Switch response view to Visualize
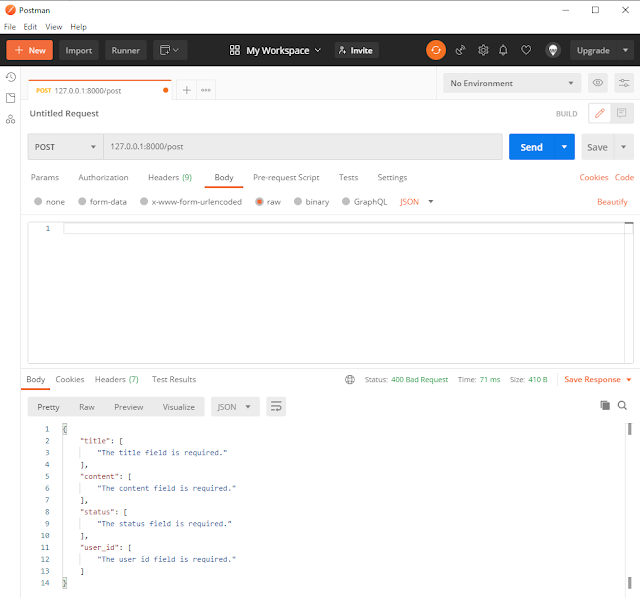This screenshot has width=640, height=598. [x=178, y=407]
